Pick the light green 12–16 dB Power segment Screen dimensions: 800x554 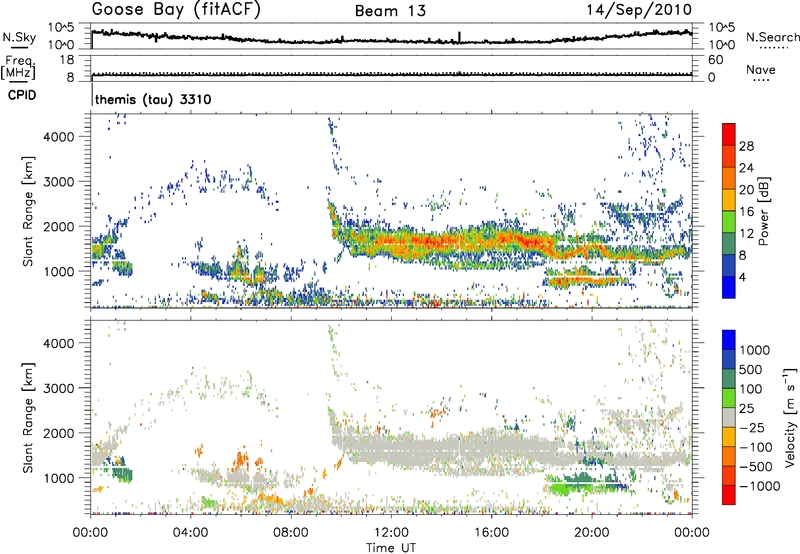point(729,222)
